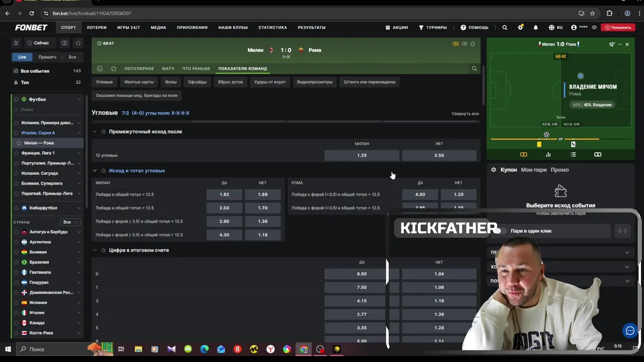Expand Аргентина country list

(79, 242)
